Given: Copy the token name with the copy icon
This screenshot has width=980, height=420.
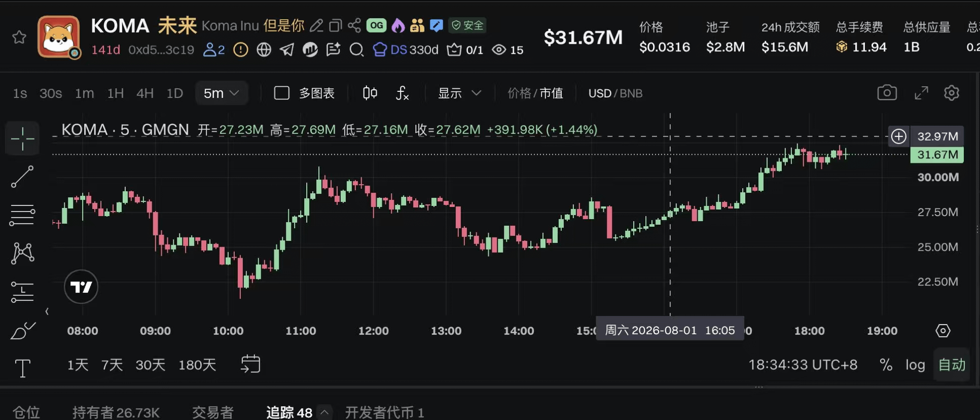Looking at the screenshot, I should click(x=335, y=25).
